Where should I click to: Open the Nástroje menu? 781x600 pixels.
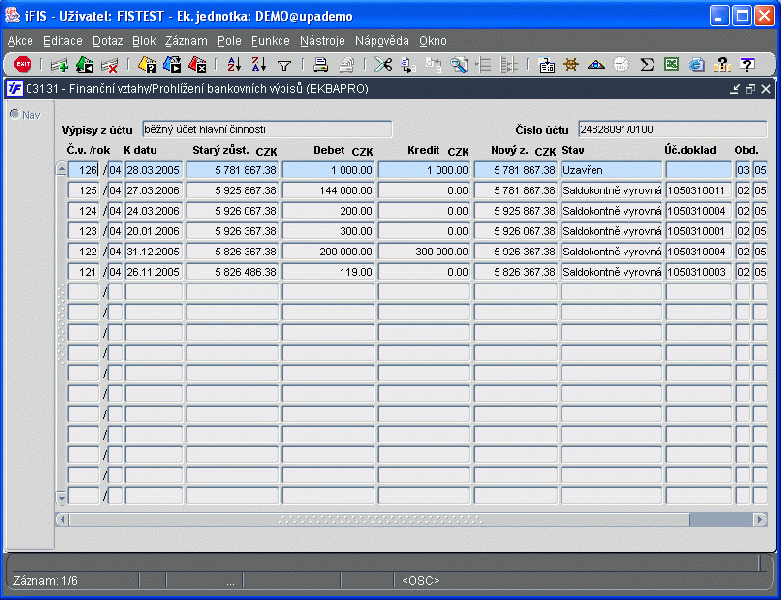click(x=322, y=41)
